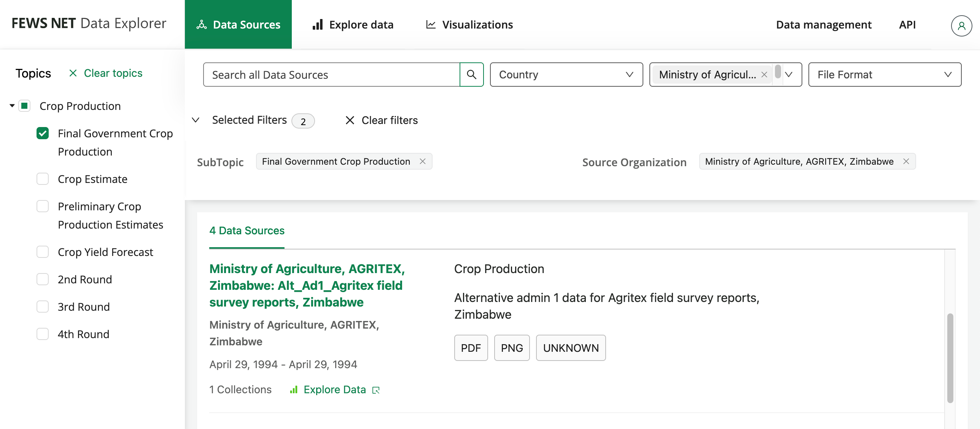Open the Visualizations tab

(x=469, y=25)
